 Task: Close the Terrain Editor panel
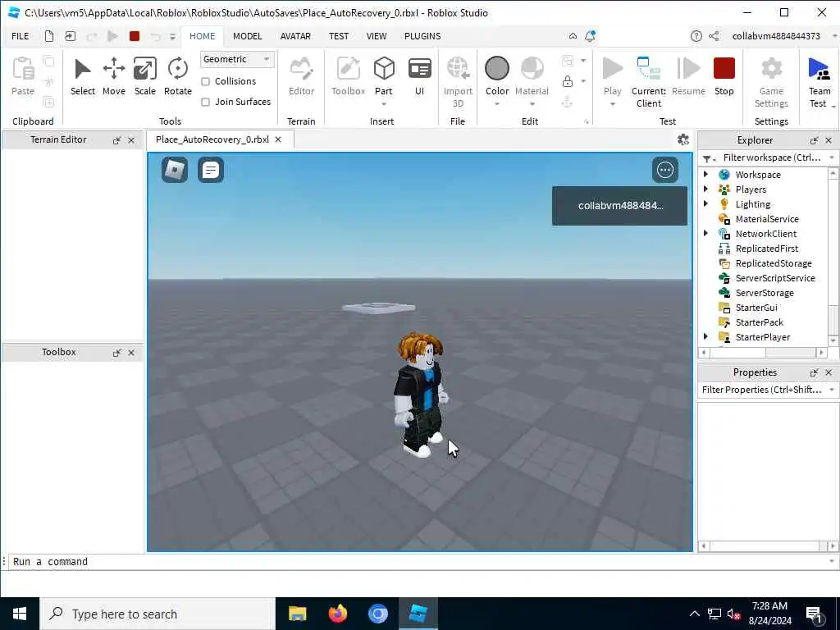tap(131, 140)
